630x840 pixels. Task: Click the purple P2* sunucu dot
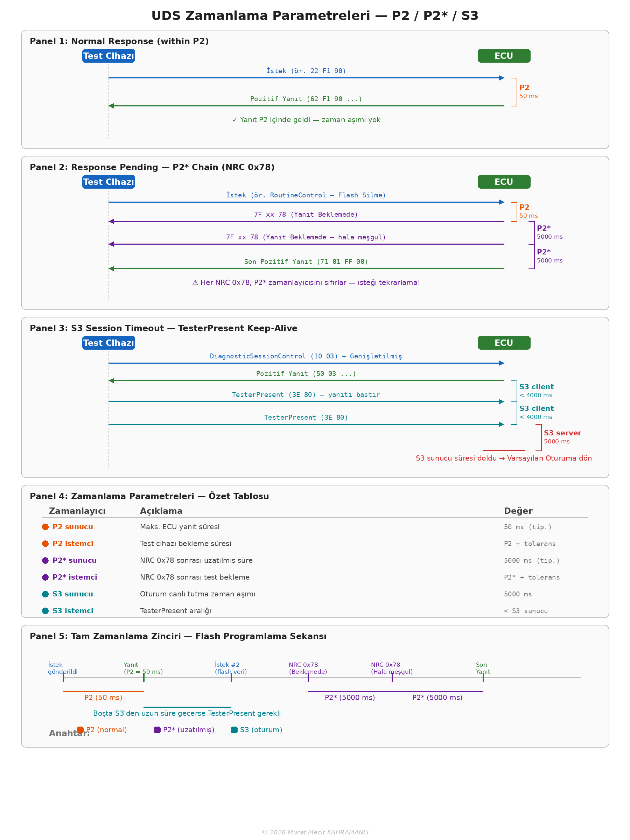point(45,560)
